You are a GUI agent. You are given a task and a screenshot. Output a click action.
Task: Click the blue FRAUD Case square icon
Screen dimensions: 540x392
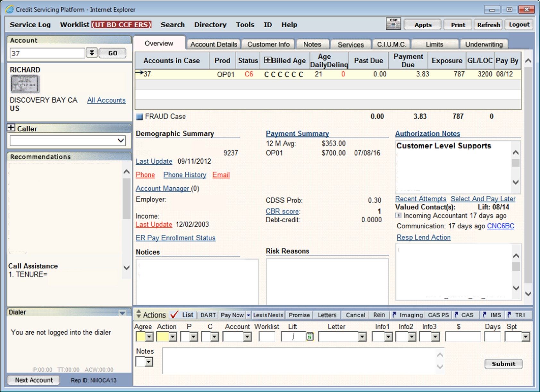click(x=139, y=116)
